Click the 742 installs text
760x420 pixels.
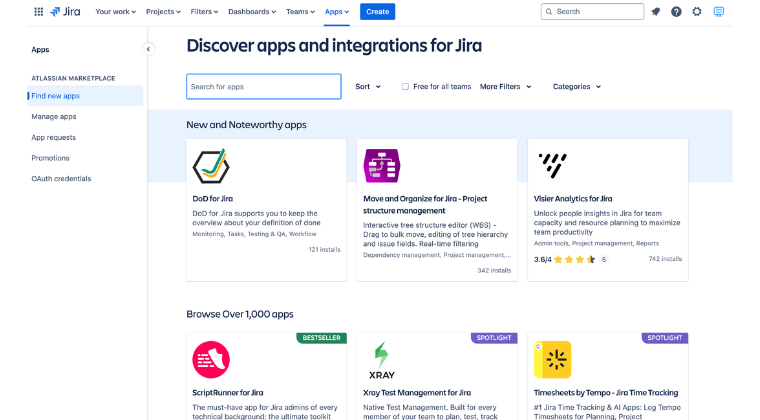pyautogui.click(x=665, y=259)
